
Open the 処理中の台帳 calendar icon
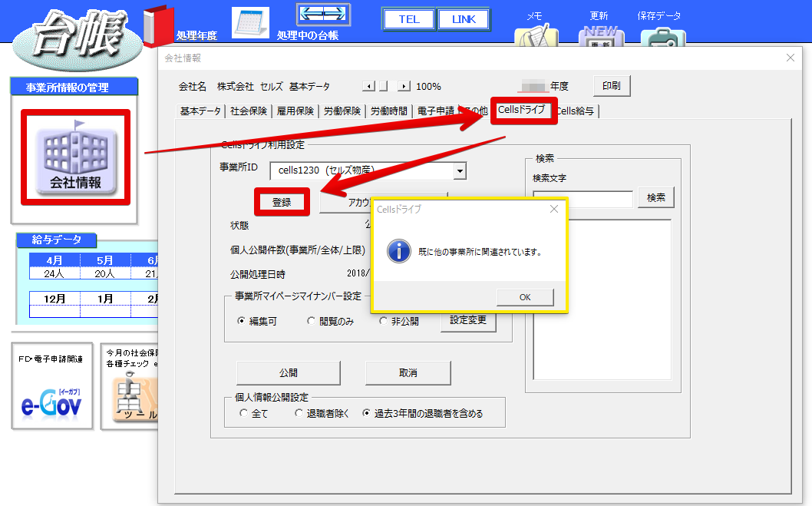coord(251,23)
